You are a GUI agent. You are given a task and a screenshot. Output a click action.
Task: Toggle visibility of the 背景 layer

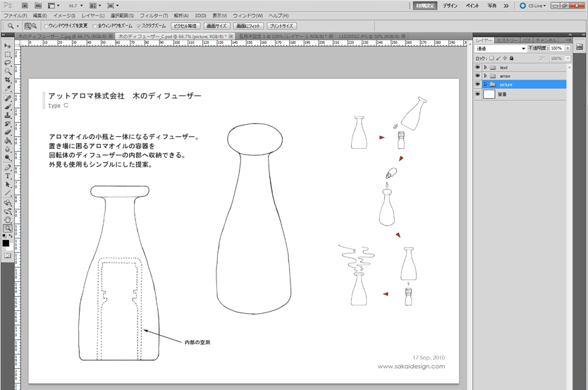coord(478,94)
